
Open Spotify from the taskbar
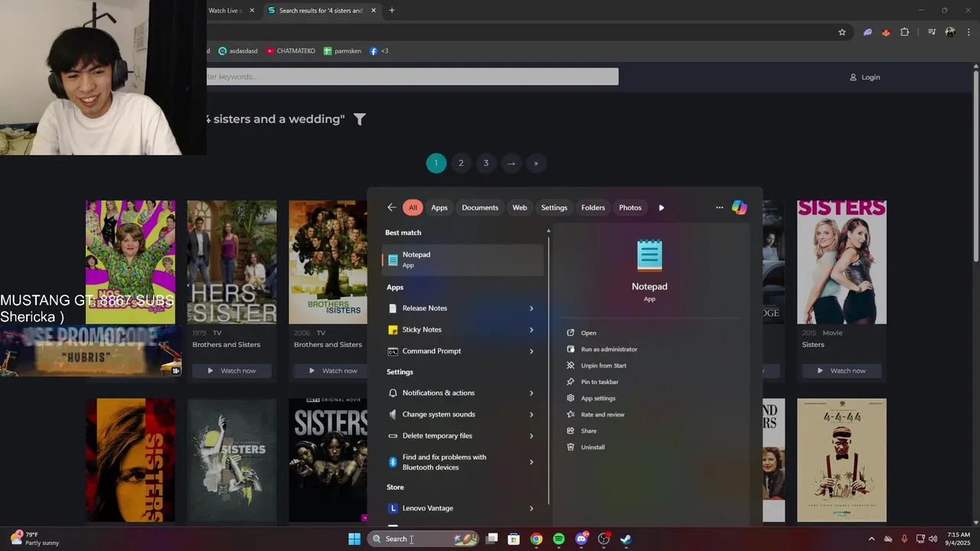(559, 539)
